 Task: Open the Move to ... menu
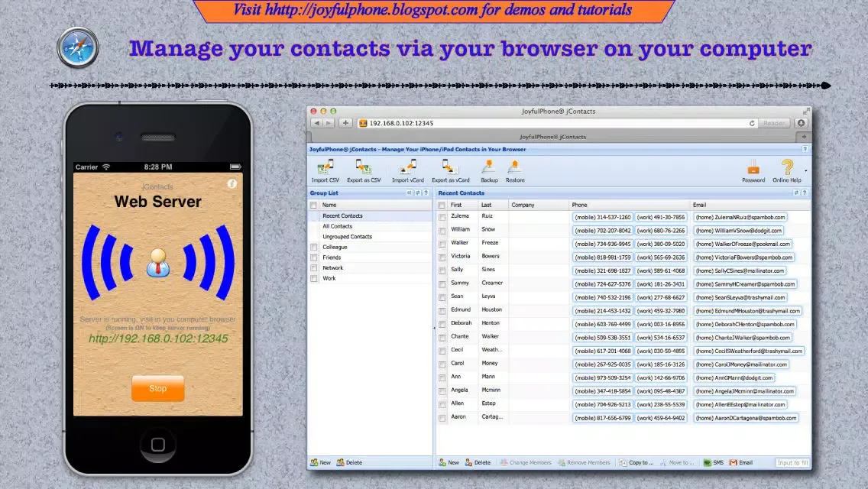click(x=676, y=462)
